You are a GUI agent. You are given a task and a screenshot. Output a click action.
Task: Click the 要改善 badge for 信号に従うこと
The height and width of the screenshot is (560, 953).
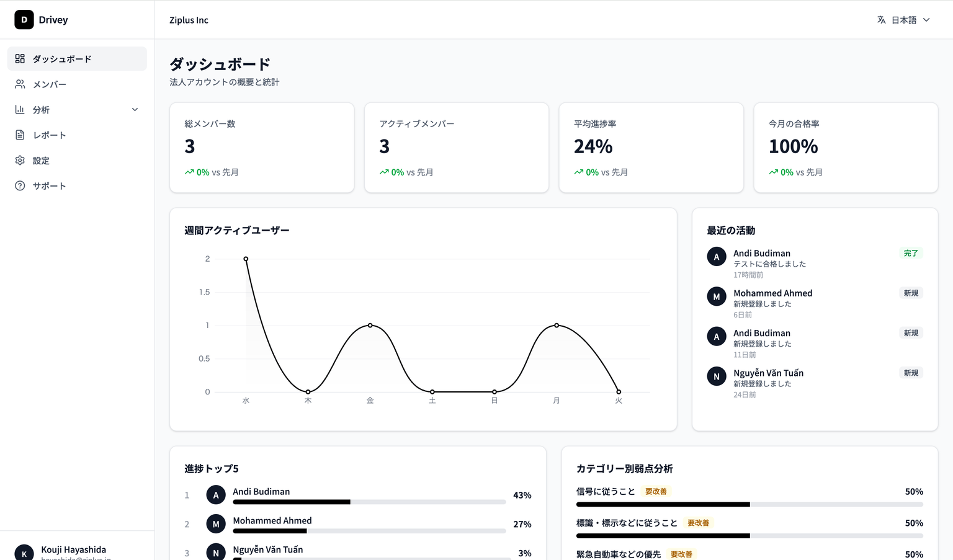click(656, 491)
